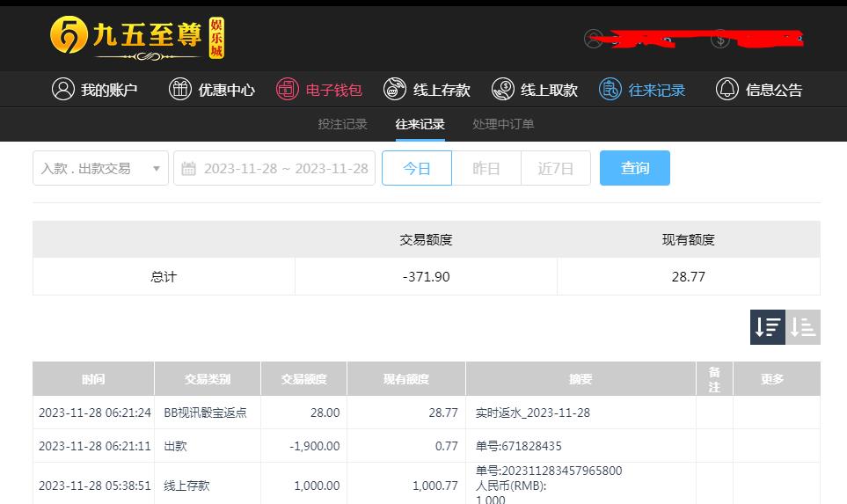Click the blue 查询 button

635,168
